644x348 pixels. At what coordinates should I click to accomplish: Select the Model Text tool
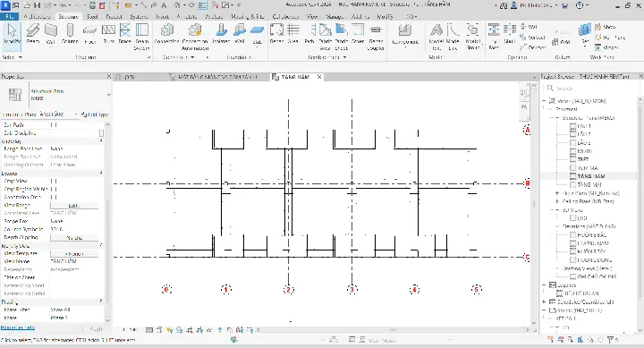436,36
